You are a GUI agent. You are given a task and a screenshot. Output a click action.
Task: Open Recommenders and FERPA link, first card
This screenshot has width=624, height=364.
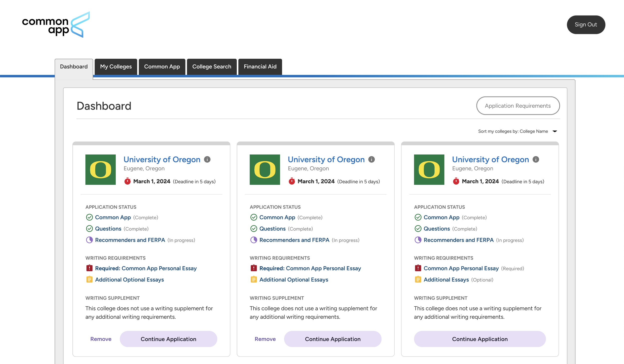pyautogui.click(x=130, y=240)
